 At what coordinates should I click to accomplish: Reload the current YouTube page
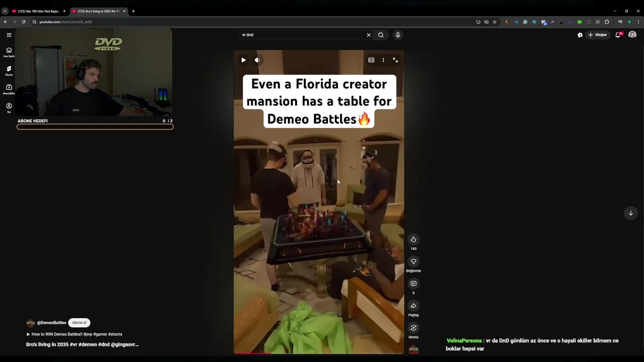point(24,22)
